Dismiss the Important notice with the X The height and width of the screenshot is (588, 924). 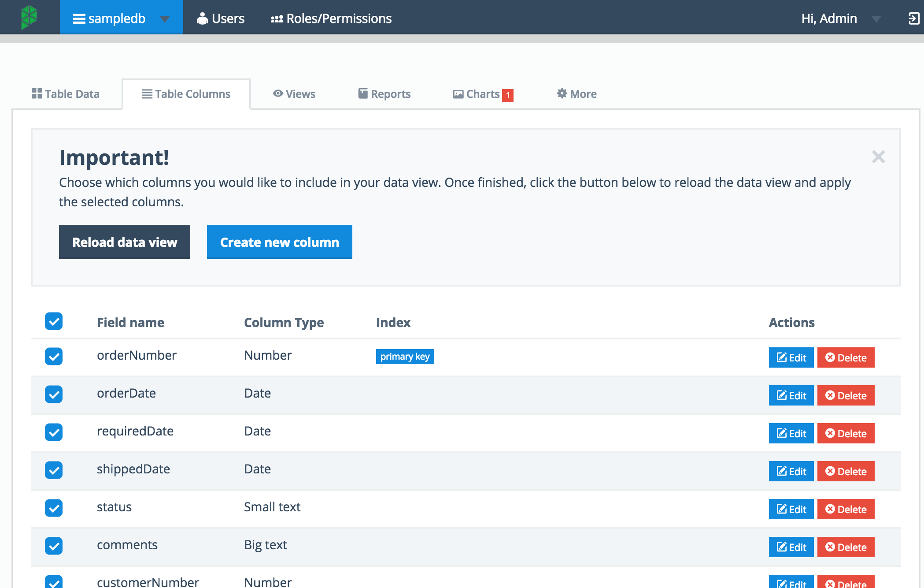pos(879,156)
